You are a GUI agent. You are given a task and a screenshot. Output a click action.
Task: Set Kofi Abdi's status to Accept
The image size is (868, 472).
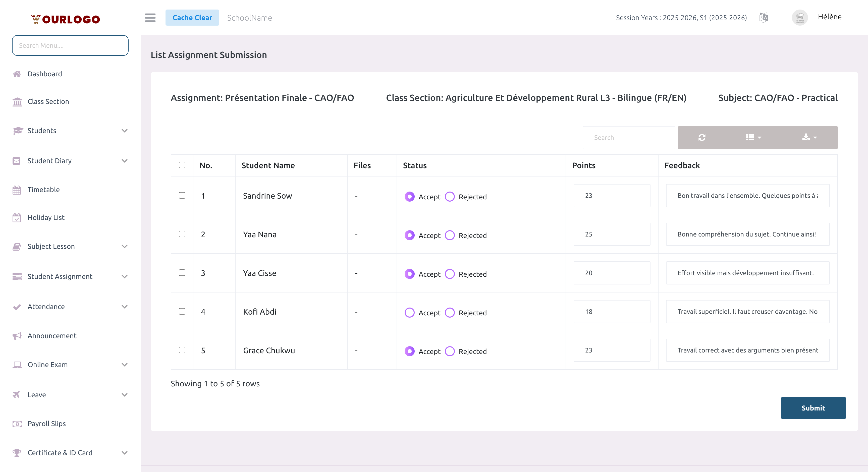[409, 313]
